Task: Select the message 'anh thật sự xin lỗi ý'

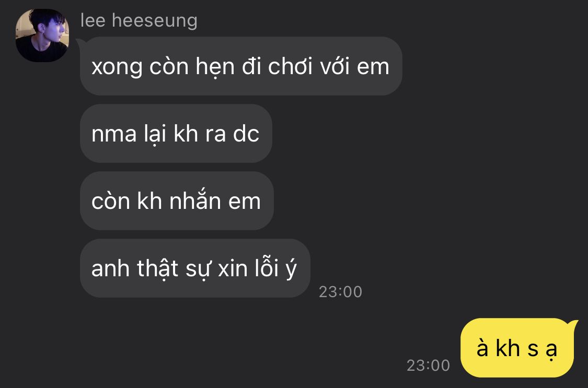Action: (x=195, y=268)
